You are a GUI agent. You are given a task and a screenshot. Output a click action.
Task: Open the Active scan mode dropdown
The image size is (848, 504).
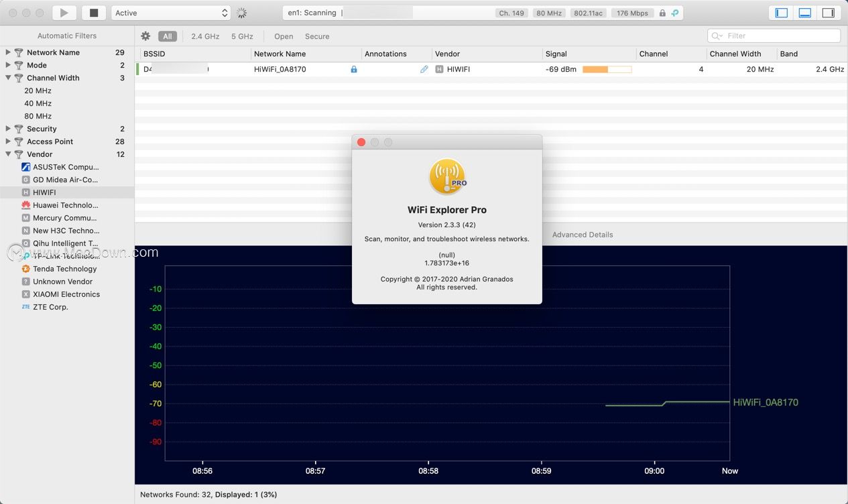point(171,13)
